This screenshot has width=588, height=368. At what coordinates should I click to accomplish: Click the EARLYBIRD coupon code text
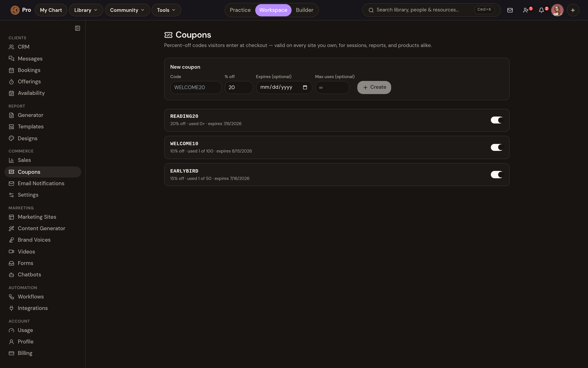[184, 171]
